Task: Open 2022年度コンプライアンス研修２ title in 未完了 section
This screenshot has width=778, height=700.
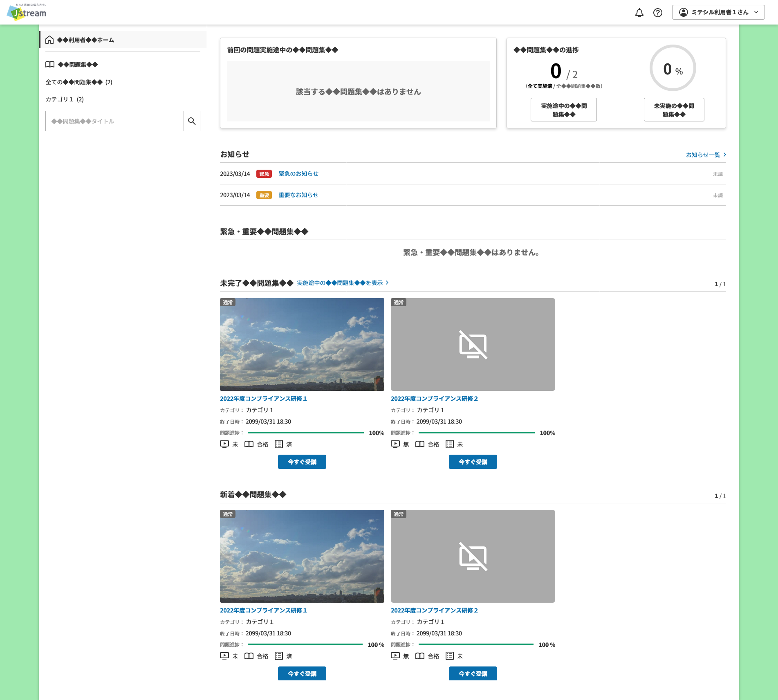Action: point(434,398)
